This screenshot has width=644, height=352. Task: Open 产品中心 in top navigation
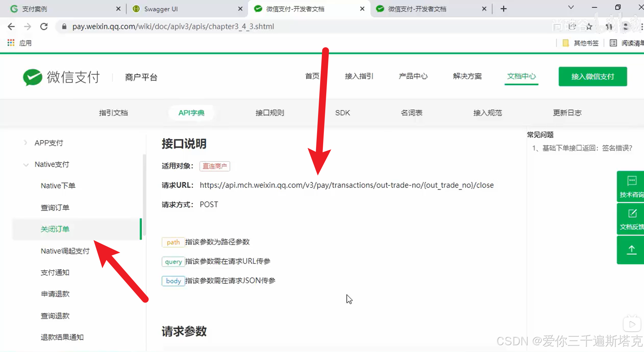[x=413, y=76]
